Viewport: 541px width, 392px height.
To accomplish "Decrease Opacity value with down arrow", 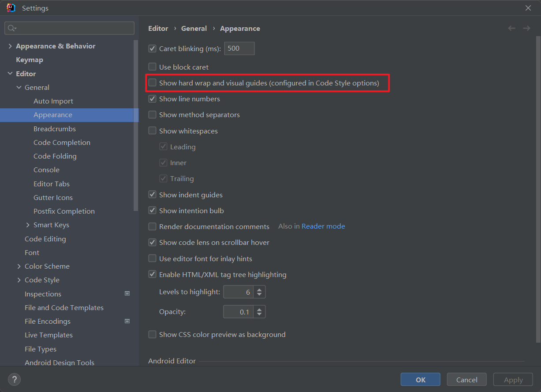I will tap(259, 314).
